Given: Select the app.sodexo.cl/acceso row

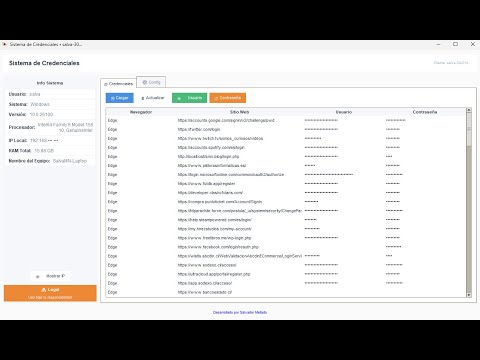Looking at the screenshot, I should pos(286,283).
